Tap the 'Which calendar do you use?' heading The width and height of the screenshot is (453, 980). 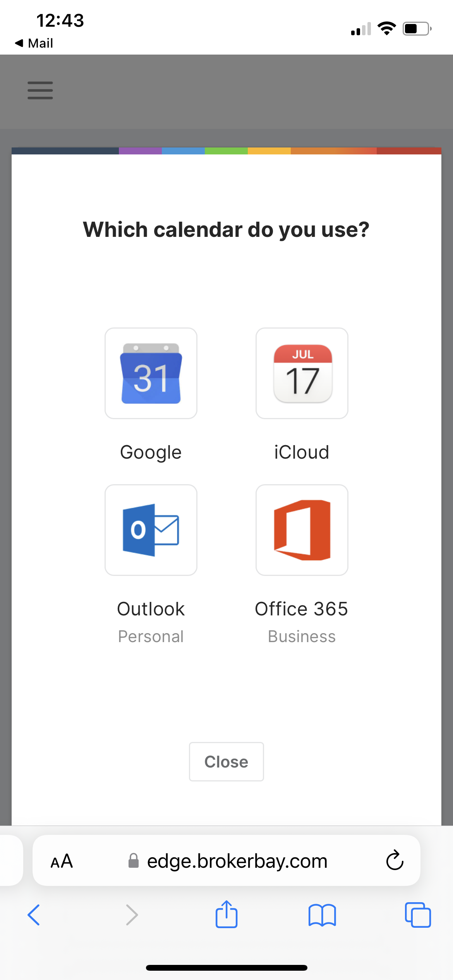[x=226, y=230]
